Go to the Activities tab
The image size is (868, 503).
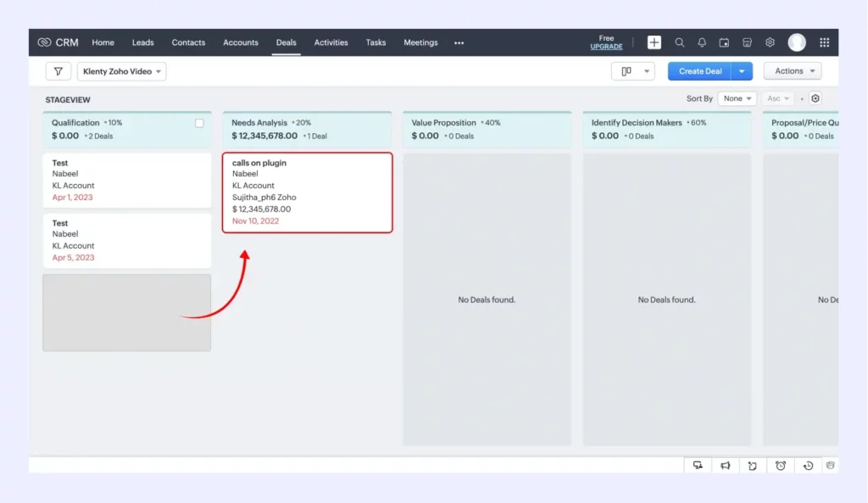(331, 42)
